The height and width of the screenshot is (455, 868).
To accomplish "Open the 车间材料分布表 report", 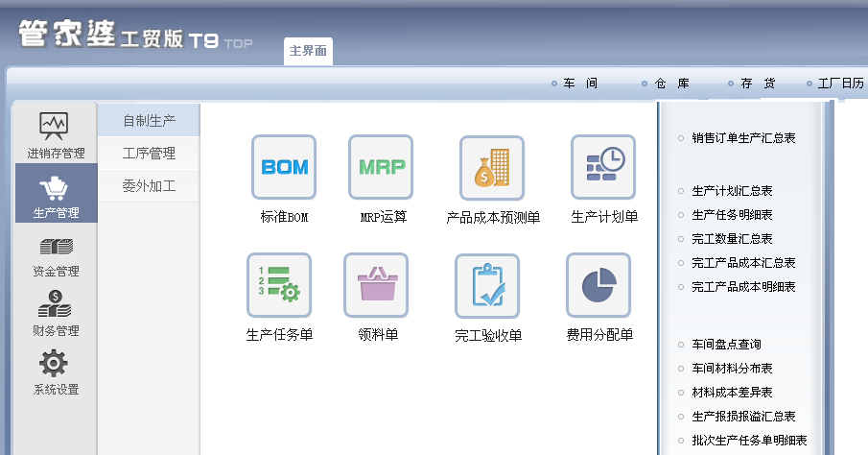I will pyautogui.click(x=732, y=368).
